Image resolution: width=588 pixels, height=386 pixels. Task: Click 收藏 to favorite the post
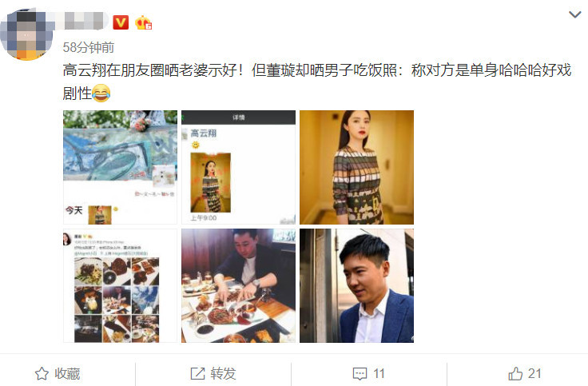click(x=67, y=374)
